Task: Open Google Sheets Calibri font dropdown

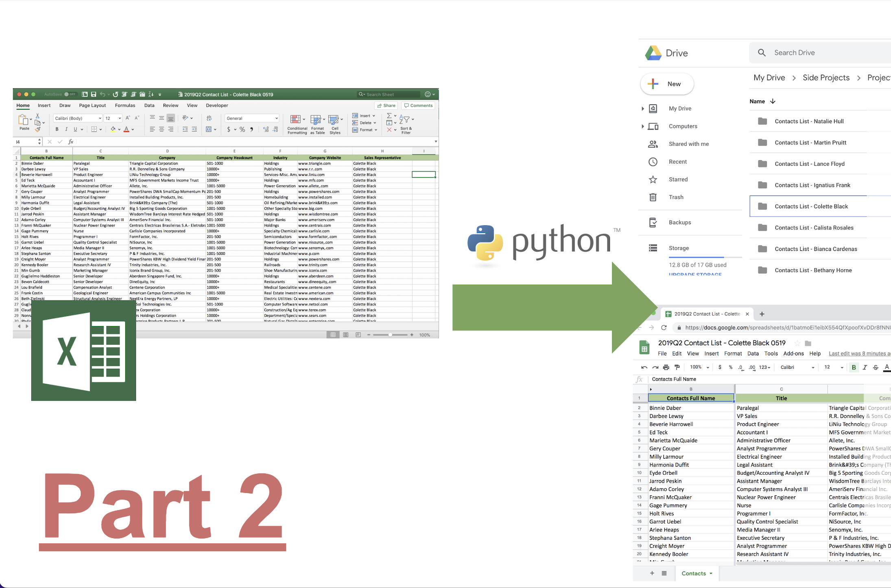Action: pos(797,367)
